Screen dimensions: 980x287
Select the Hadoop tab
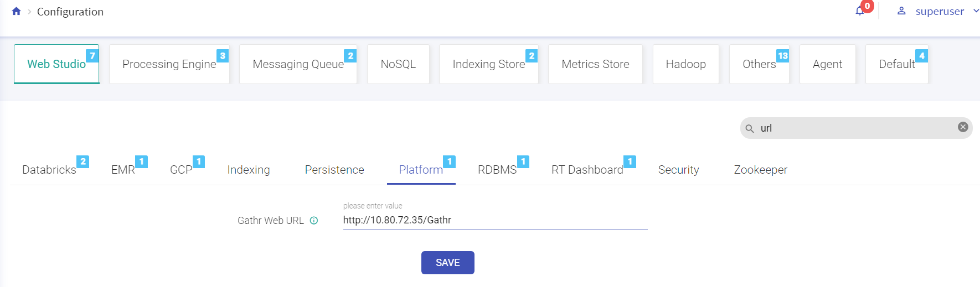point(685,64)
